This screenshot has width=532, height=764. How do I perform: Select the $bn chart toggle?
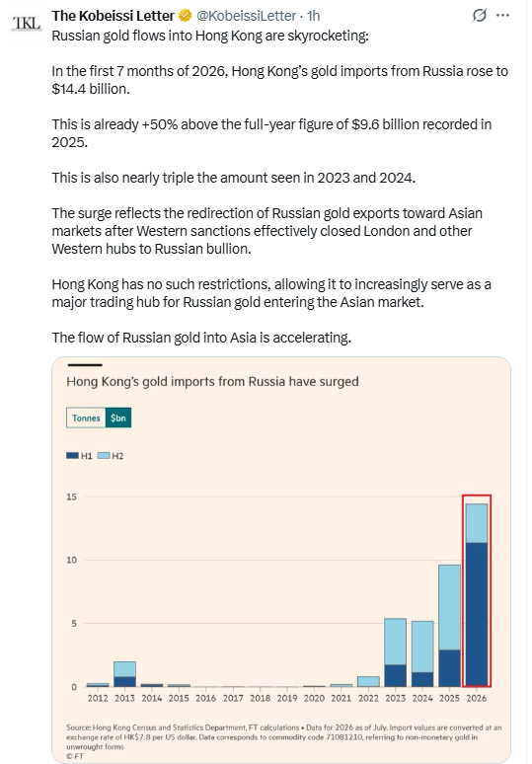tap(117, 418)
